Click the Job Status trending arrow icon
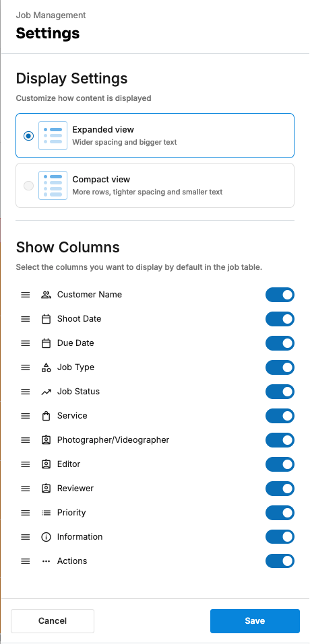Viewport: 310px width, 644px height. (x=46, y=392)
